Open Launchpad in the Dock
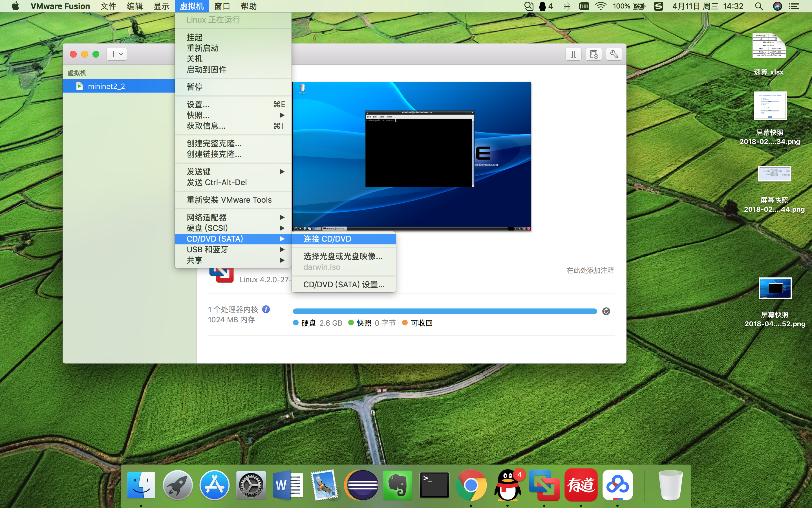Viewport: 812px width, 508px height. (178, 485)
